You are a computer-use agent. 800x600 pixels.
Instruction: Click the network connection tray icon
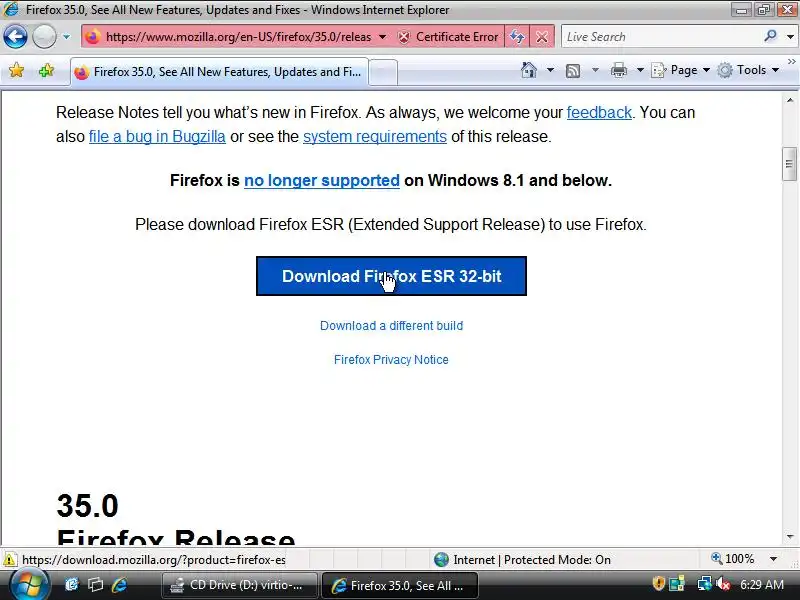click(x=705, y=583)
